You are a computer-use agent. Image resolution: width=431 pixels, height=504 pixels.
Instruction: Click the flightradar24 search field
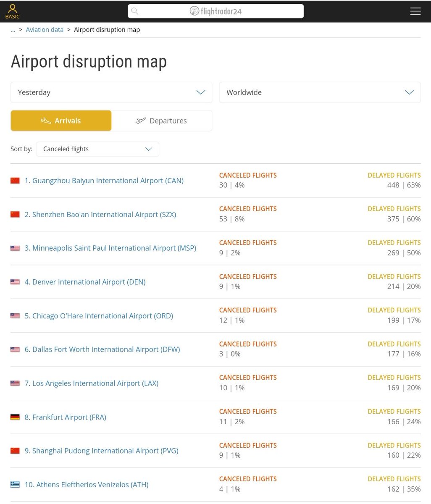[x=215, y=11]
